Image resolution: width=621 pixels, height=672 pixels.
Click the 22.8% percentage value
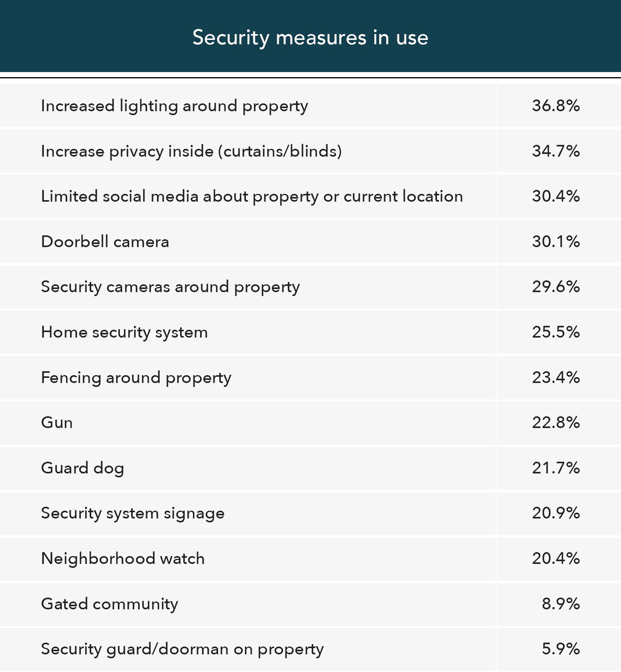click(x=556, y=423)
